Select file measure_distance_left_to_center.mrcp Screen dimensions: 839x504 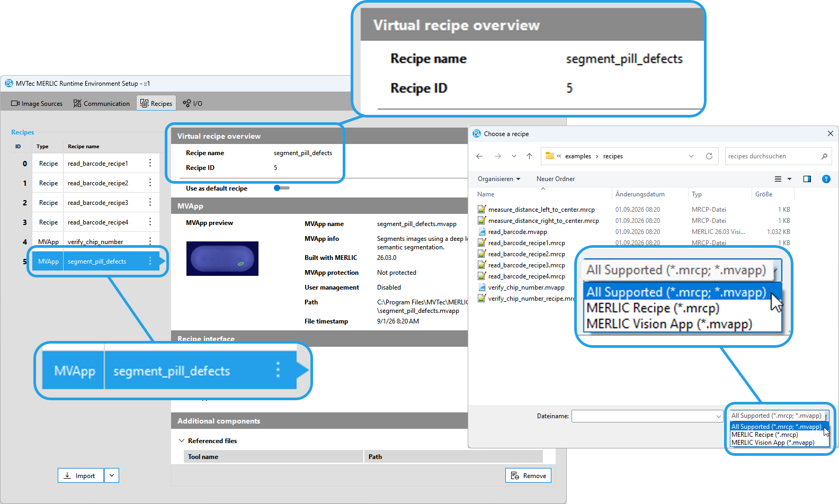coord(541,210)
